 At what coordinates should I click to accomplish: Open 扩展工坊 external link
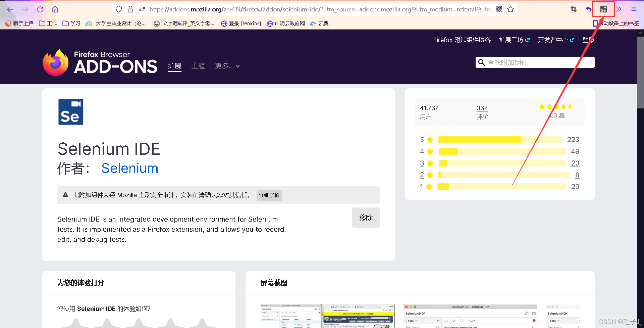click(514, 40)
